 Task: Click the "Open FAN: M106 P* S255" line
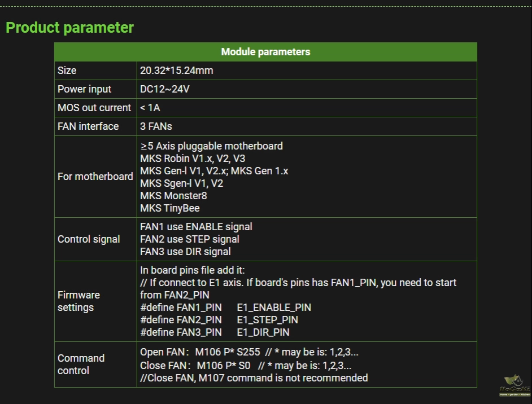click(200, 353)
